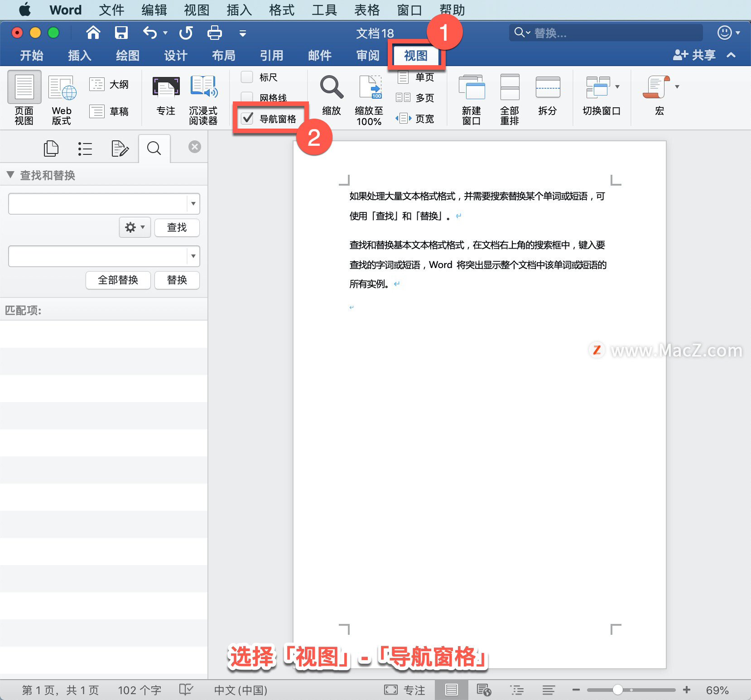Click the Home icon in title bar

93,33
